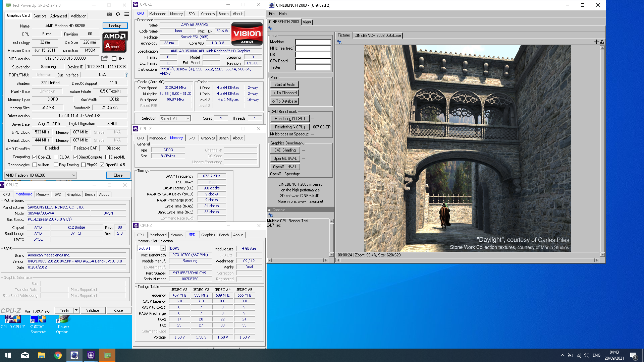Screen dimensions: 644x362
Task: Open Cinebench Help menu
Action: coord(283,14)
